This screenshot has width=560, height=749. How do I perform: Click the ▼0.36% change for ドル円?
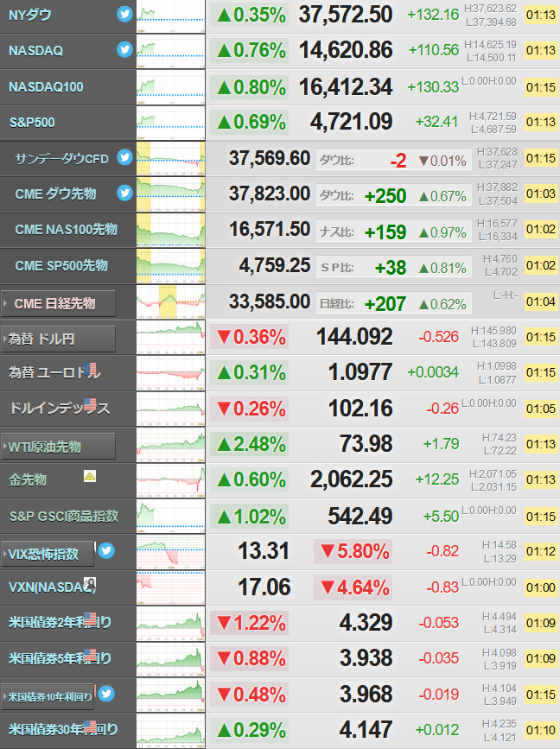pyautogui.click(x=250, y=338)
